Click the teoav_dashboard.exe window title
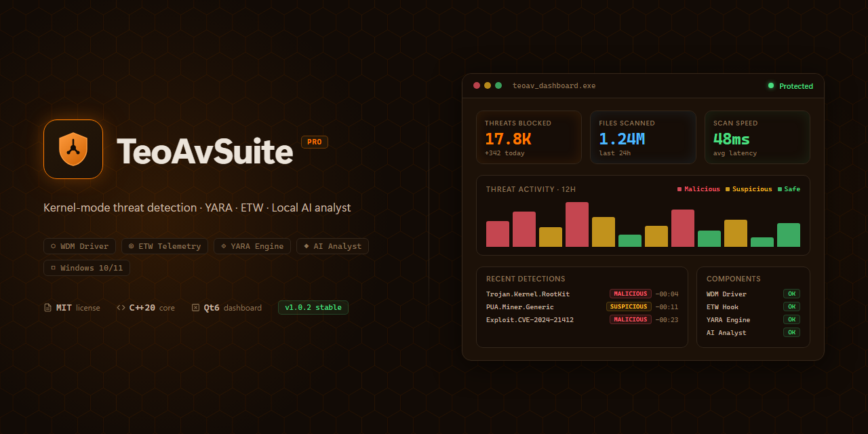The width and height of the screenshot is (868, 434). coord(554,85)
